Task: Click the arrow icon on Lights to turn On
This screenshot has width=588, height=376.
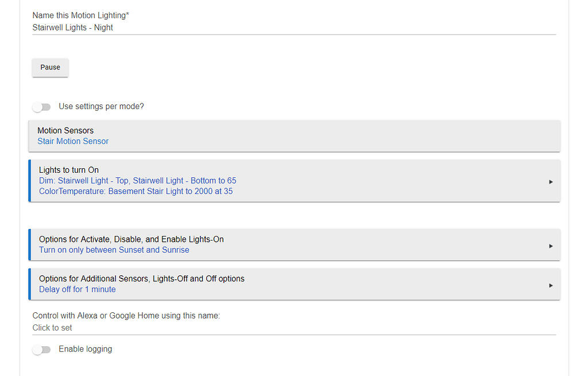Action: point(551,181)
